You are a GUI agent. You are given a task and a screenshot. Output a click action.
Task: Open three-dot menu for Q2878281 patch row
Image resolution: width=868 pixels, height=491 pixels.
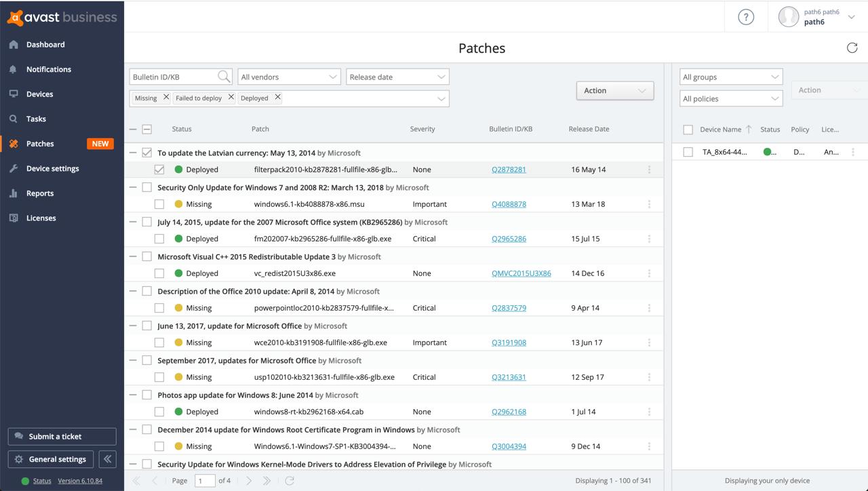pos(649,170)
